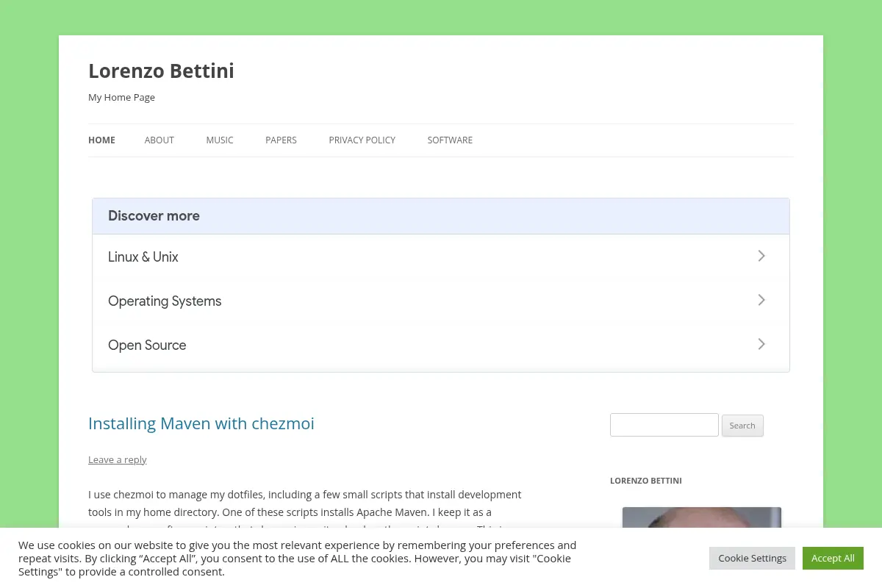Open the SOFTWARE menu page
The width and height of the screenshot is (882, 588).
tap(450, 140)
